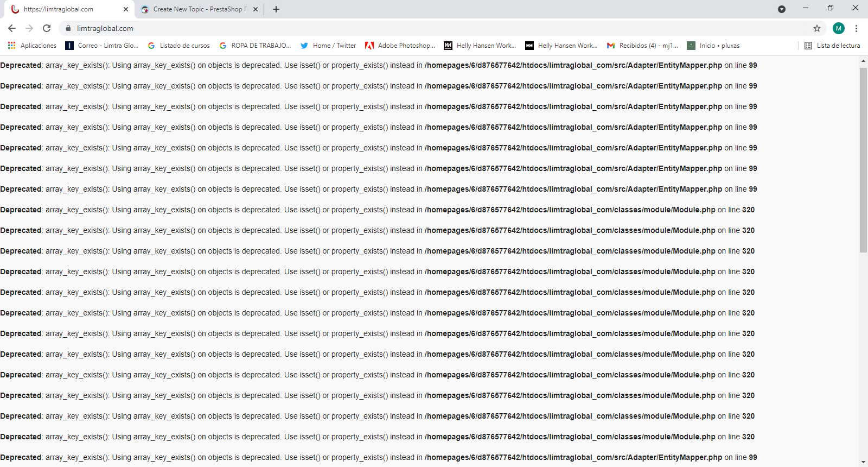Reload the limtraglobal.com page
Screen dimensions: 868x467
point(47,28)
